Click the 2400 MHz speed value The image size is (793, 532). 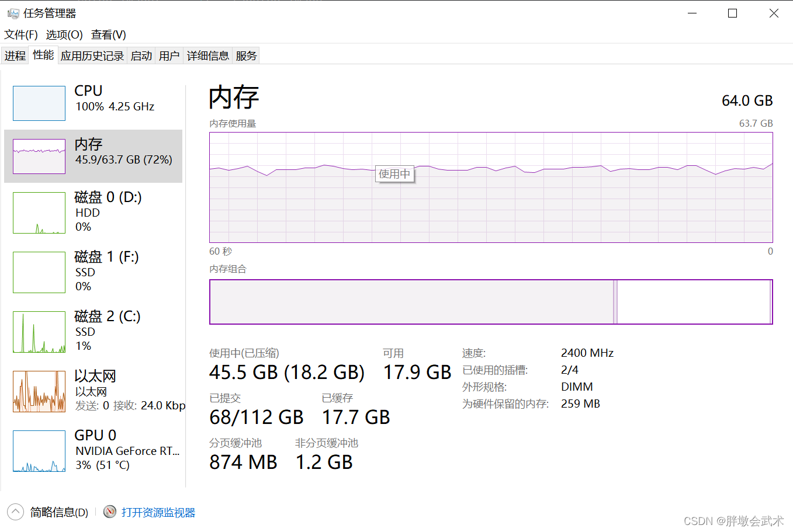click(x=587, y=353)
